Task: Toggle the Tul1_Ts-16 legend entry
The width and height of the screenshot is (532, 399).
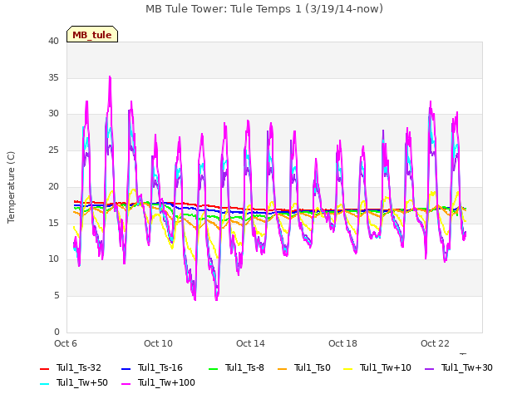Action: [152, 367]
